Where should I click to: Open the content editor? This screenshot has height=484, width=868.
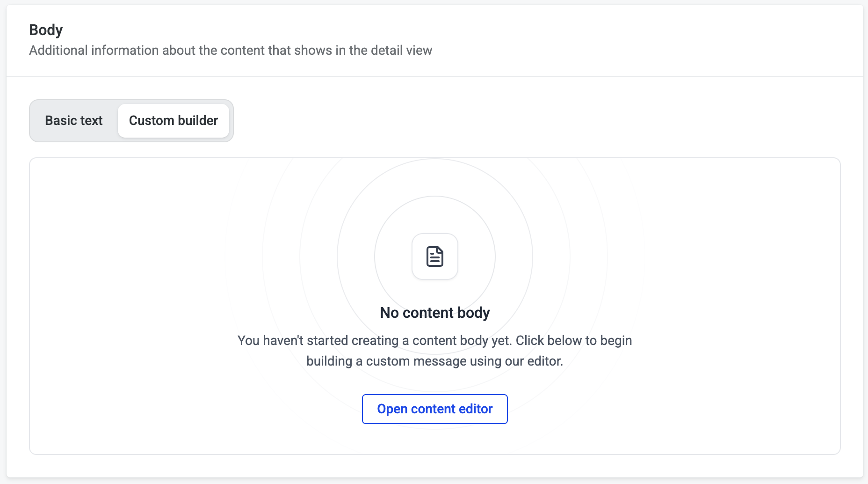tap(434, 409)
